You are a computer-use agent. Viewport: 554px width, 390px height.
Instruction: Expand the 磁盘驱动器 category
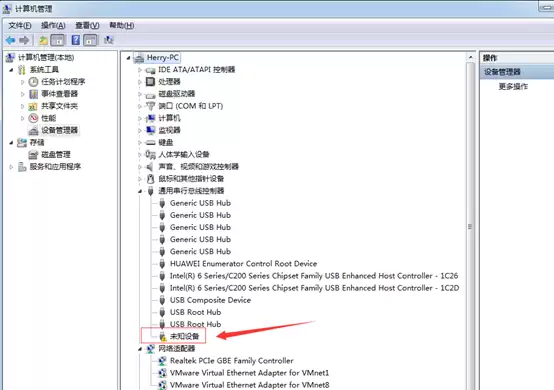pos(140,94)
